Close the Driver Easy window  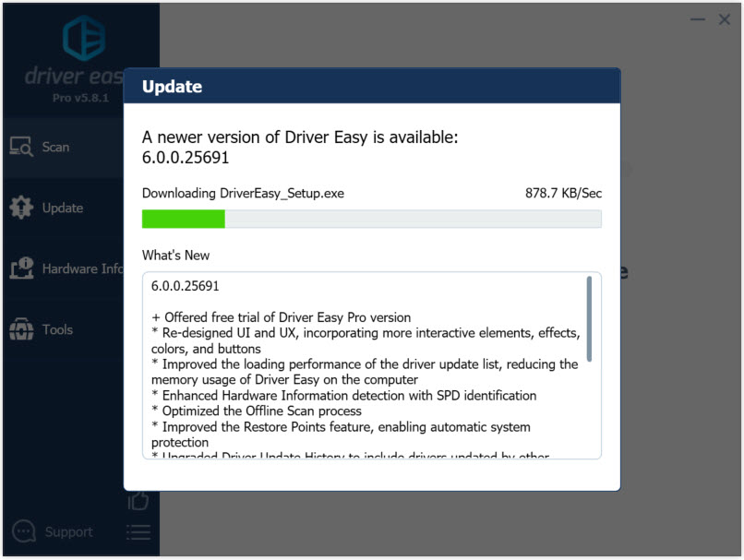coord(724,19)
